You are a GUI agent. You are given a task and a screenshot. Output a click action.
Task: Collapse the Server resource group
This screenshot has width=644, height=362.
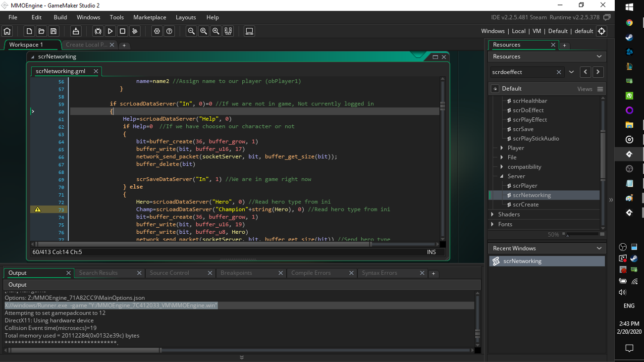point(502,176)
